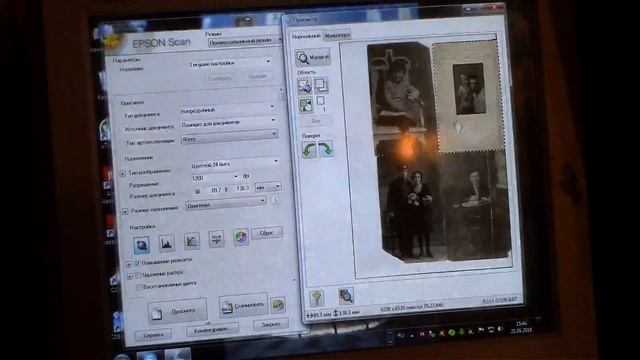The image size is (640, 360).
Task: Click the Scan (Сканировать) button
Action: tap(243, 305)
